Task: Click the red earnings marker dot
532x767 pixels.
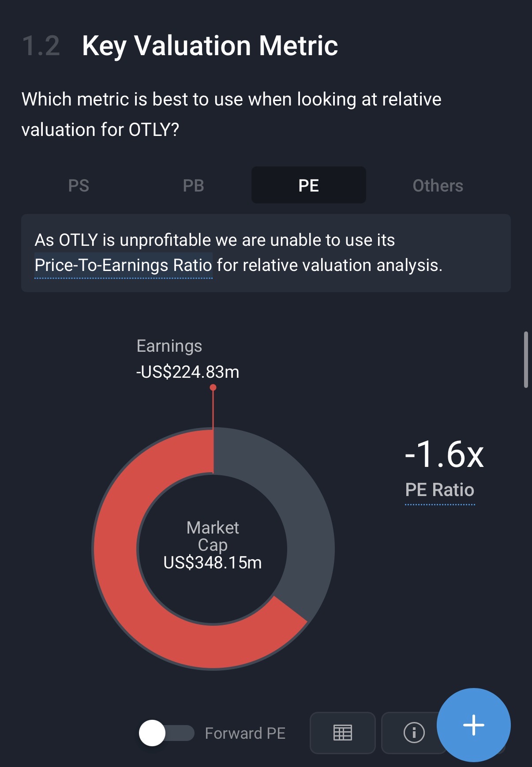Action: point(213,387)
